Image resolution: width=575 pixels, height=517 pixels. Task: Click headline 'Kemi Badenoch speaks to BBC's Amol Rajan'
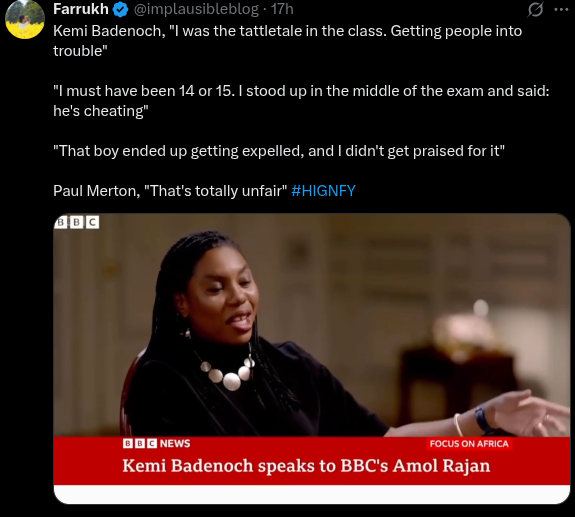pos(306,466)
